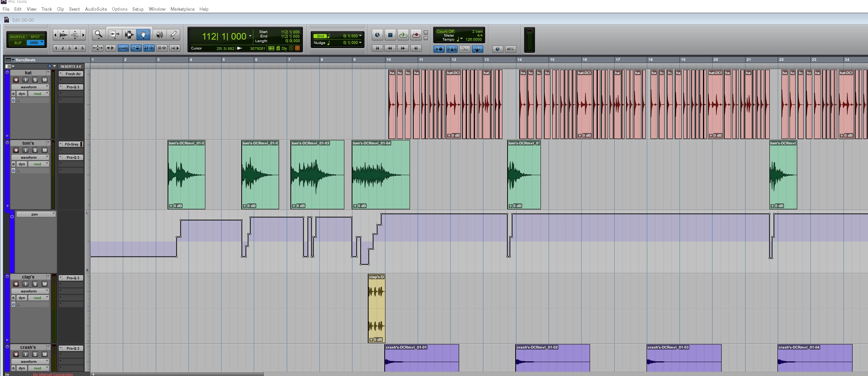The width and height of the screenshot is (868, 376).
Task: Click the MTC generate button
Action: tap(510, 49)
